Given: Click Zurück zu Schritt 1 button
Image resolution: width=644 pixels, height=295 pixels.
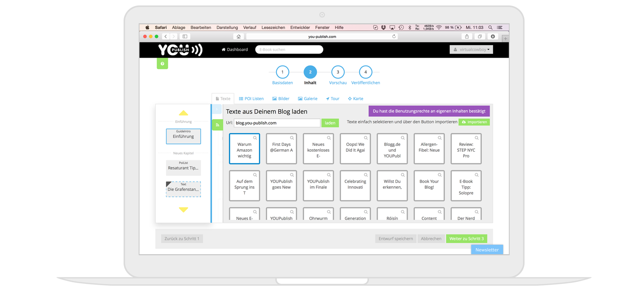Looking at the screenshot, I should [x=182, y=239].
